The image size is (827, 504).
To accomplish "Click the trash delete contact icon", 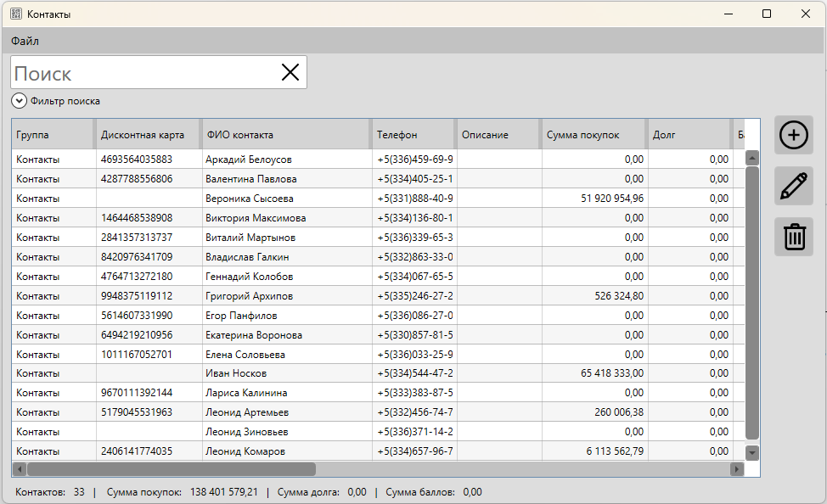I will [794, 237].
